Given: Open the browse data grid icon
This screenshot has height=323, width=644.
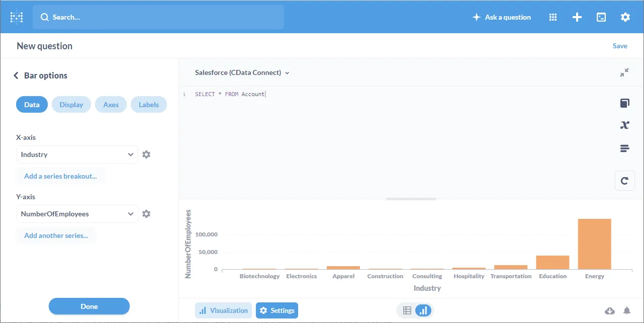Looking at the screenshot, I should click(553, 17).
